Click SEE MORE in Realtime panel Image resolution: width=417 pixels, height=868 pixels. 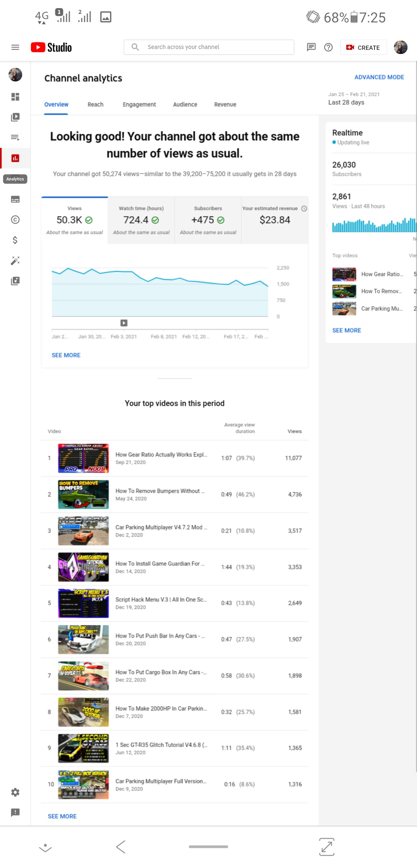click(x=347, y=330)
